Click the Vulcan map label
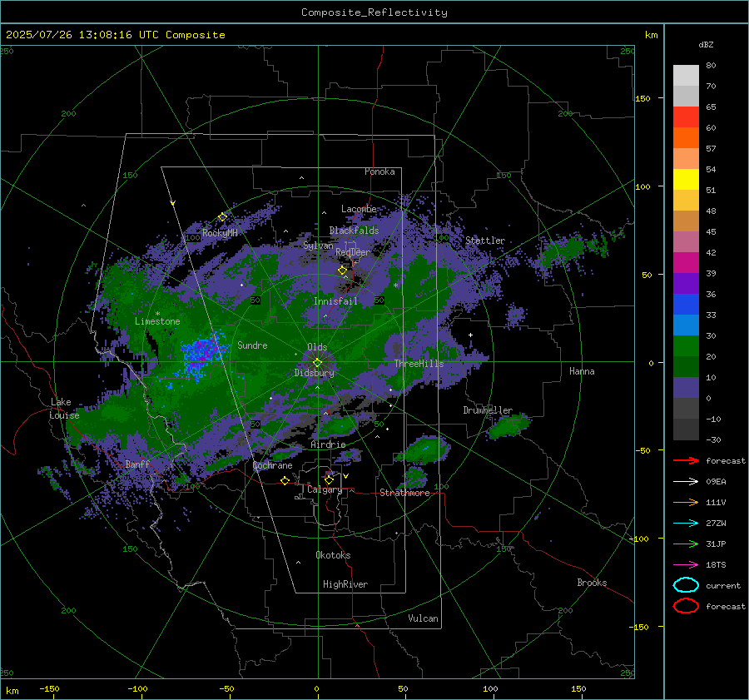Image resolution: width=749 pixels, height=700 pixels. [x=423, y=618]
